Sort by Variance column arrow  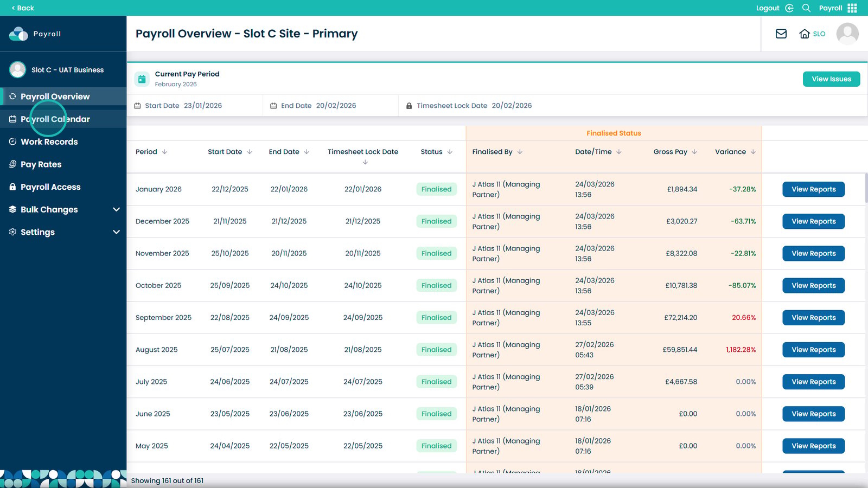click(x=753, y=152)
